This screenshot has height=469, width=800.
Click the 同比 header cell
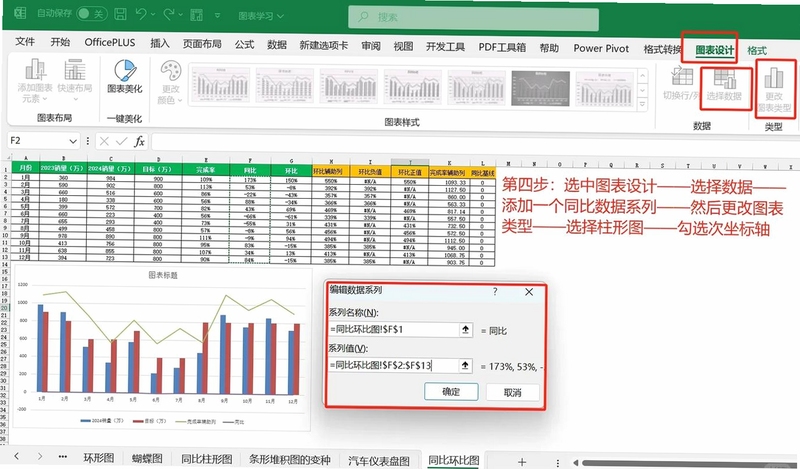click(x=250, y=170)
